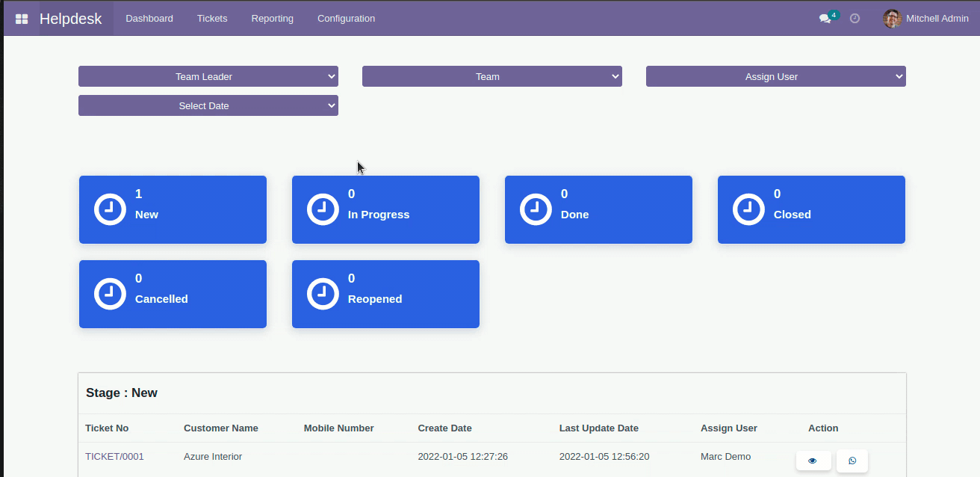Image resolution: width=980 pixels, height=477 pixels.
Task: Open the Dashboard menu
Action: point(149,19)
